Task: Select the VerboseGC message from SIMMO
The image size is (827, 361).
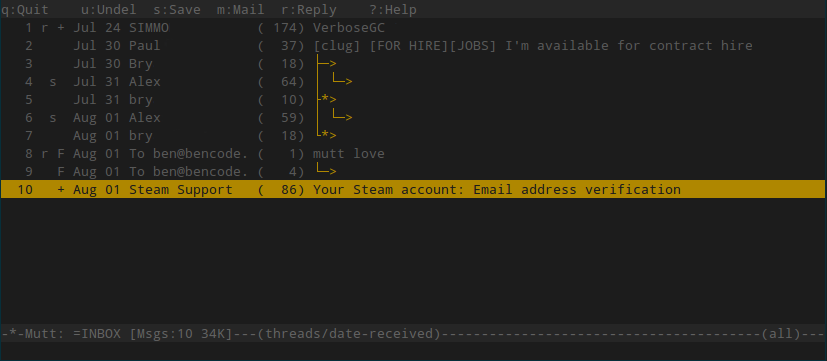Action: coord(413,27)
